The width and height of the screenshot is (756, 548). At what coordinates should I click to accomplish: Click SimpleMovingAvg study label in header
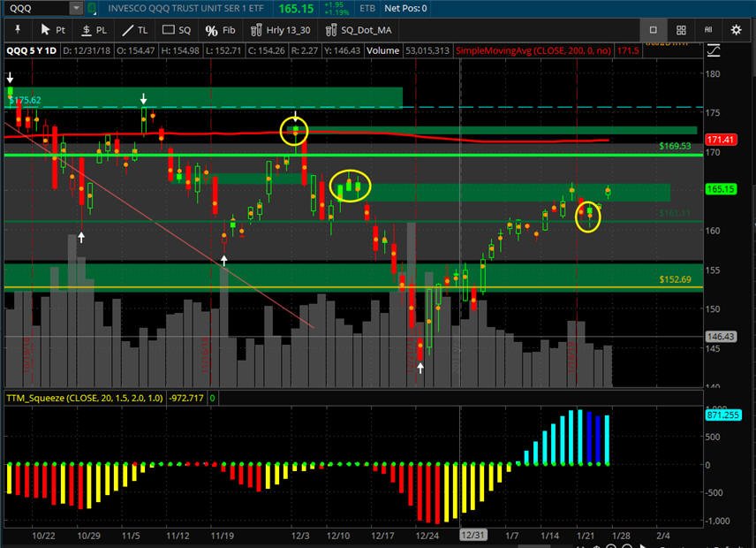tap(533, 50)
